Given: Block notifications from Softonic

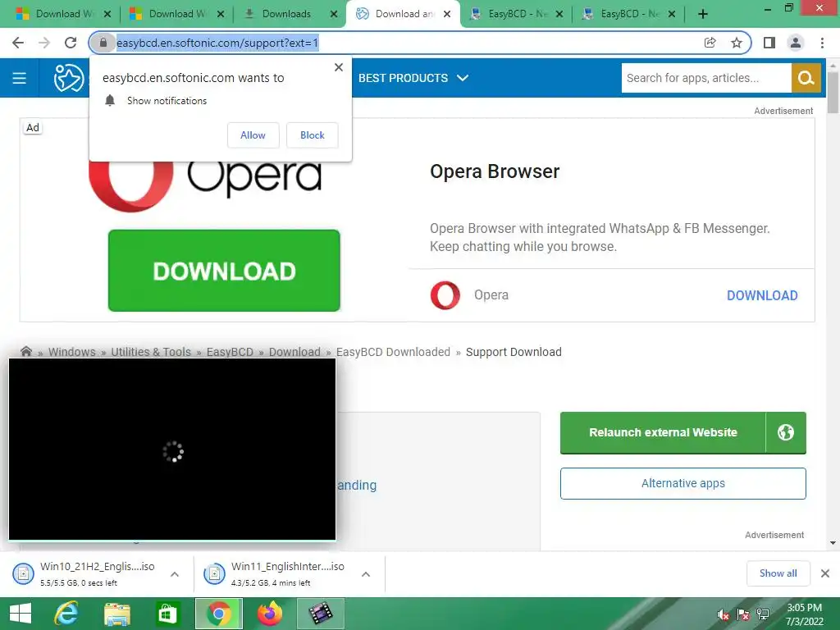Looking at the screenshot, I should click(313, 135).
